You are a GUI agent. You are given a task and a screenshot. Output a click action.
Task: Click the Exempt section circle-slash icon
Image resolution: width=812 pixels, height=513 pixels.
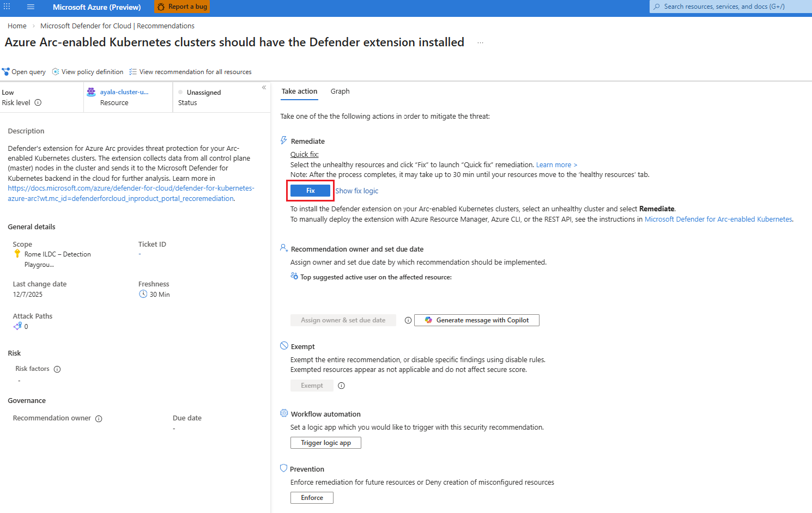tap(284, 346)
